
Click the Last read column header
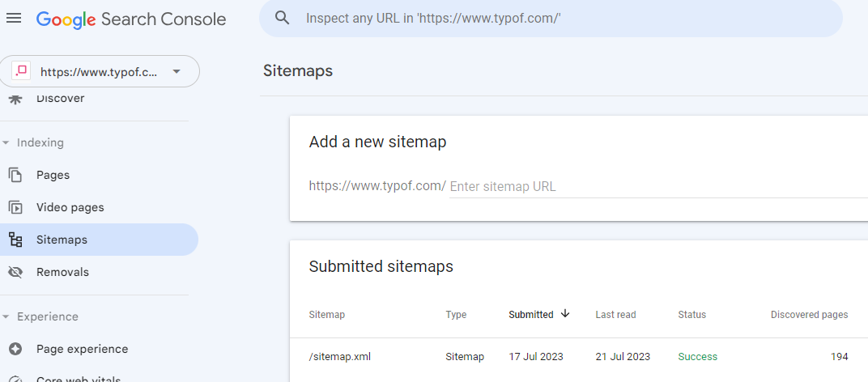click(x=615, y=315)
